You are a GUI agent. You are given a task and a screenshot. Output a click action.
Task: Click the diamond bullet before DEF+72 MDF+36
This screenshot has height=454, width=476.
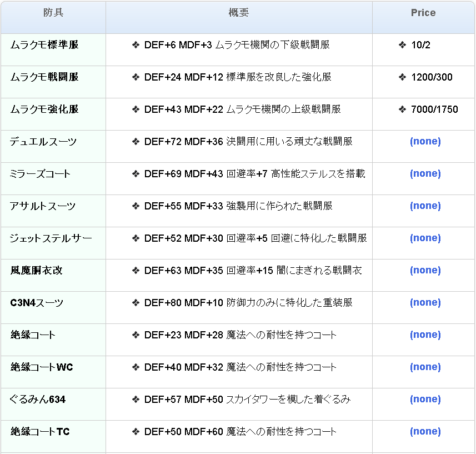pyautogui.click(x=136, y=142)
